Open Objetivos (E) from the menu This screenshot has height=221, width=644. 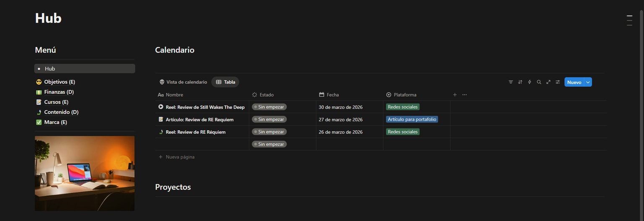pos(60,82)
